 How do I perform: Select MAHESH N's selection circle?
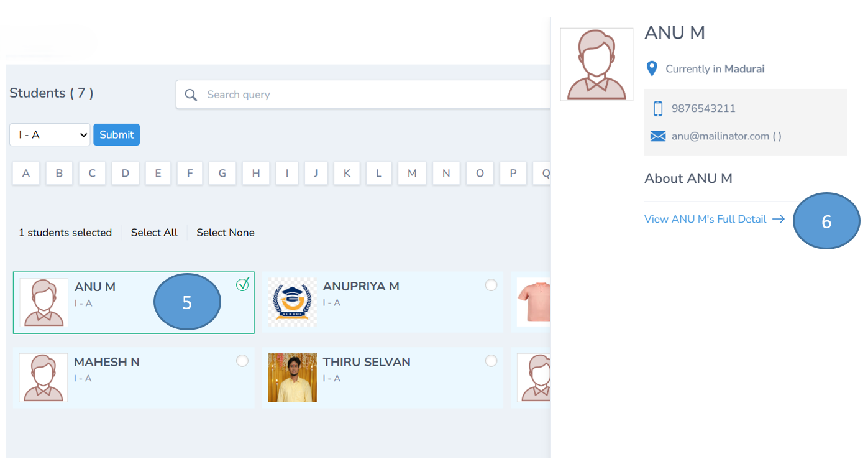tap(242, 361)
